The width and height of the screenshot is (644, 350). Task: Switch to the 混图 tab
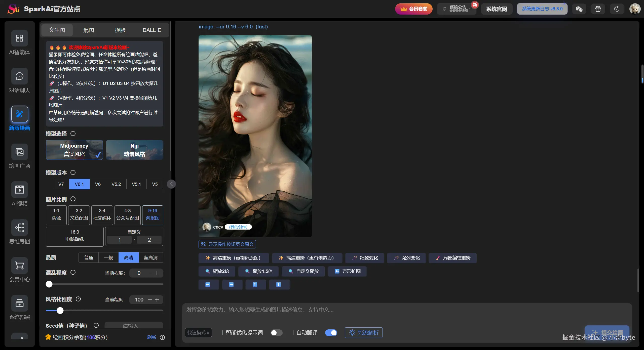(x=88, y=30)
